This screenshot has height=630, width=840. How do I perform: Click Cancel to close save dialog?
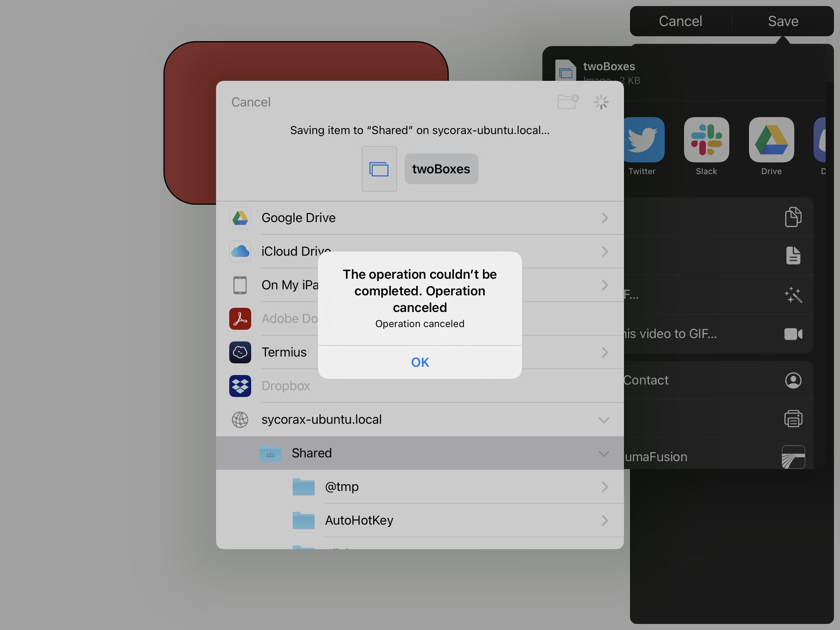coord(250,101)
